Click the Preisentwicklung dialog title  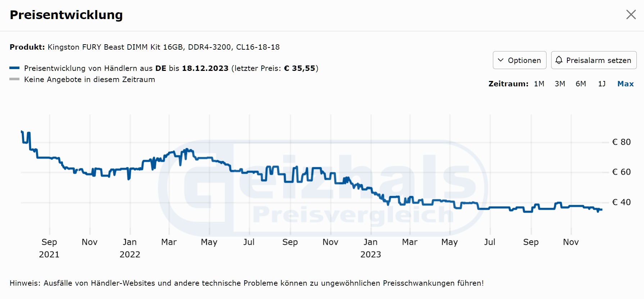coord(66,15)
